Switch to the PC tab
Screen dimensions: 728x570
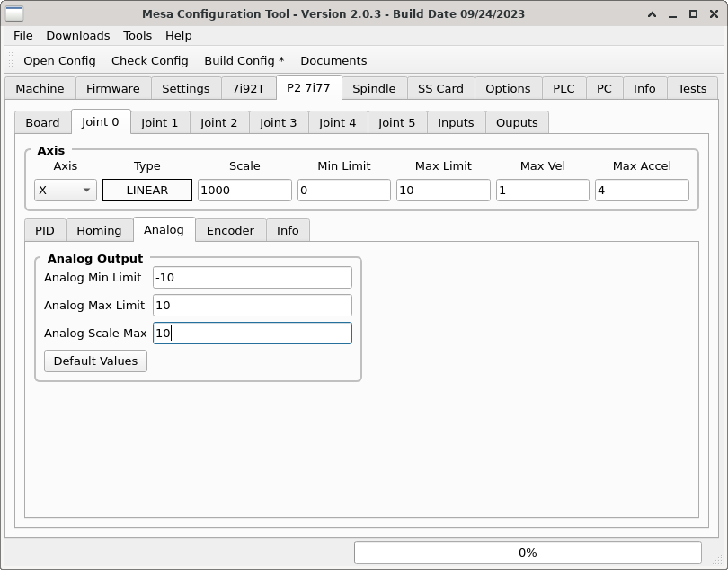[604, 88]
